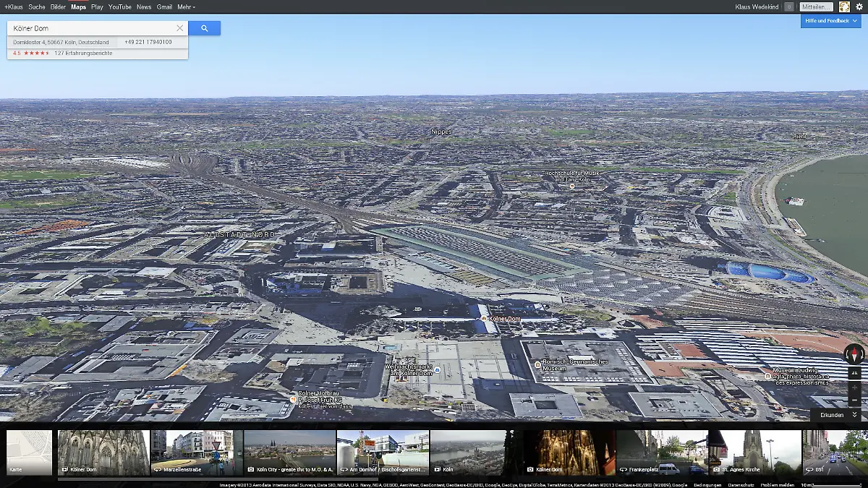Select Gmail in the Google bar

pyautogui.click(x=164, y=7)
